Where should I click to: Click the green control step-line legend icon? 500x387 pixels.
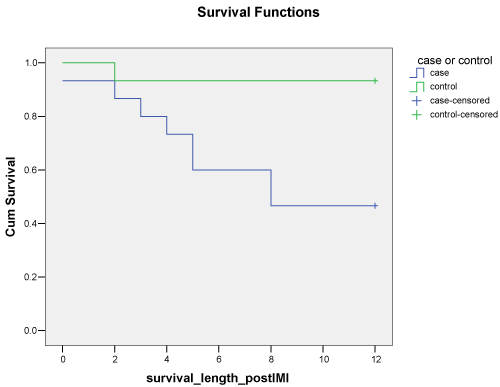click(x=417, y=87)
